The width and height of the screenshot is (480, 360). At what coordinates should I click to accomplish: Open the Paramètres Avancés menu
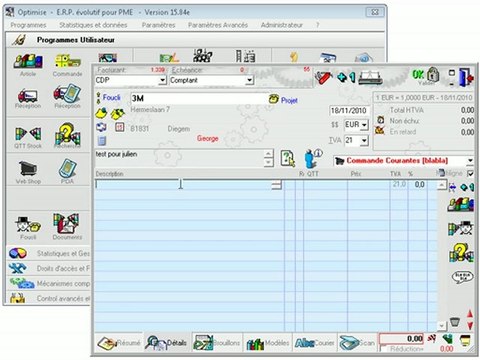click(218, 25)
